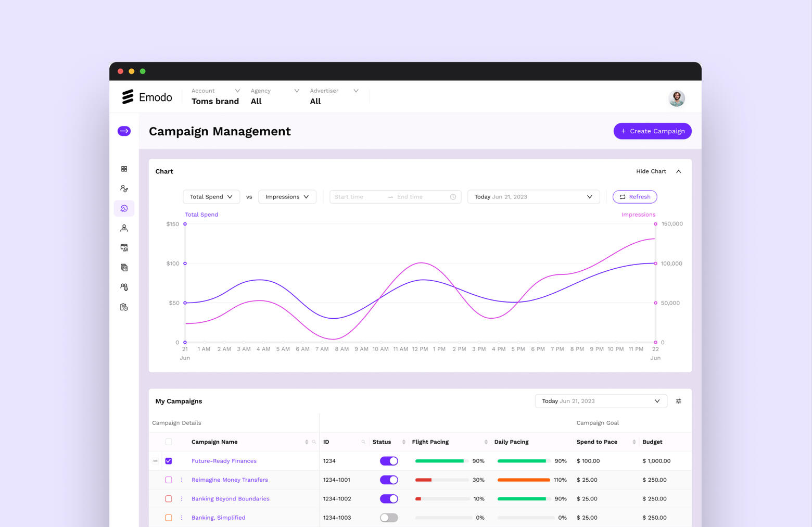Click the Create Campaign button

pyautogui.click(x=652, y=131)
